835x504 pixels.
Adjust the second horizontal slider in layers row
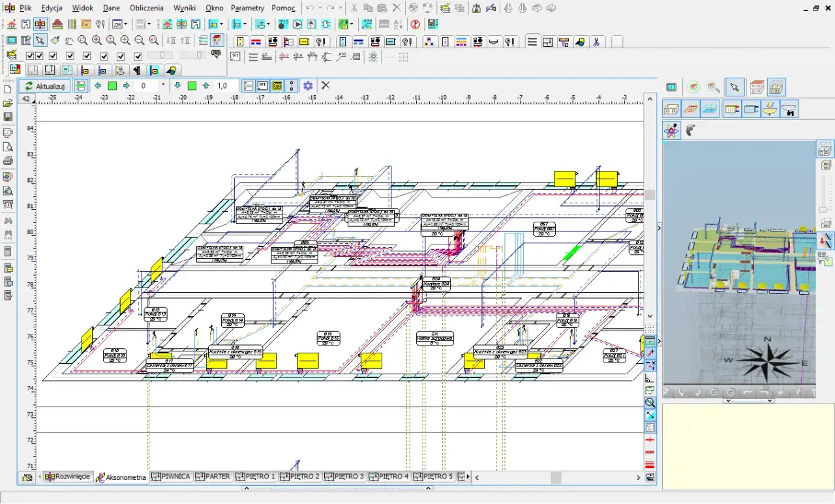pos(192,56)
